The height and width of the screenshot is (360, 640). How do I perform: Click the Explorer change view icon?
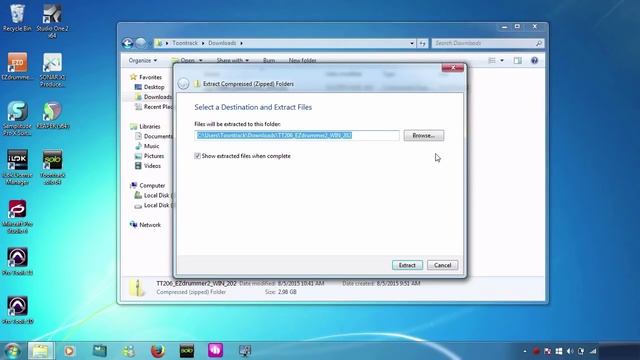(x=492, y=60)
